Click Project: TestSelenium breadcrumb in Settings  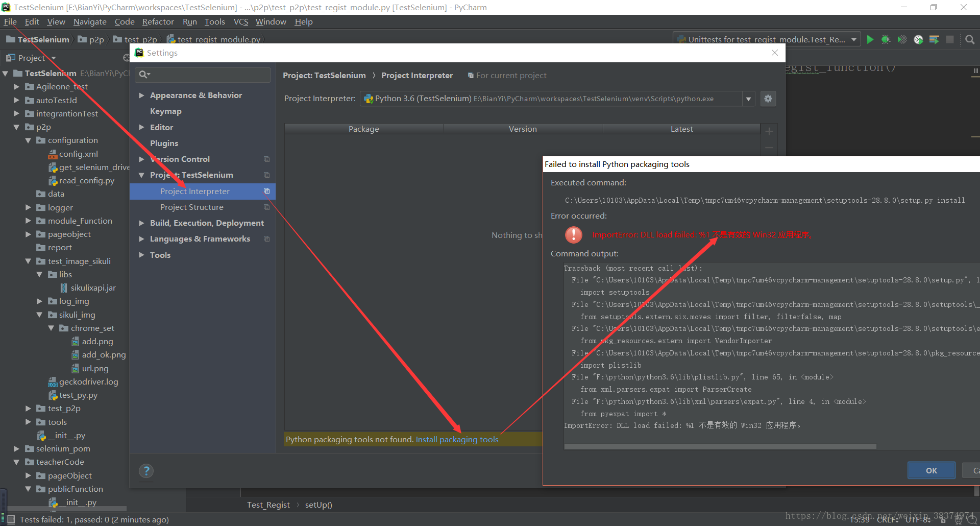click(324, 75)
